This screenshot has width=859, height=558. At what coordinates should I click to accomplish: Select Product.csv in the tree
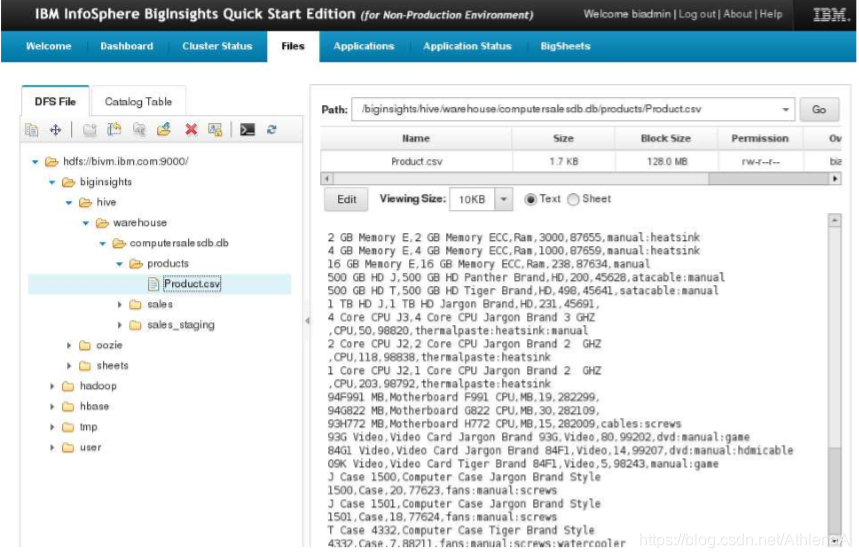pos(192,284)
